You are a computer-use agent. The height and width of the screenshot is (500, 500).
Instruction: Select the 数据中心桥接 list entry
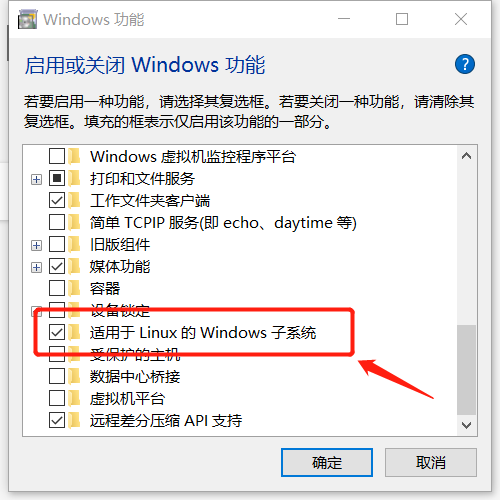pyautogui.click(x=135, y=377)
